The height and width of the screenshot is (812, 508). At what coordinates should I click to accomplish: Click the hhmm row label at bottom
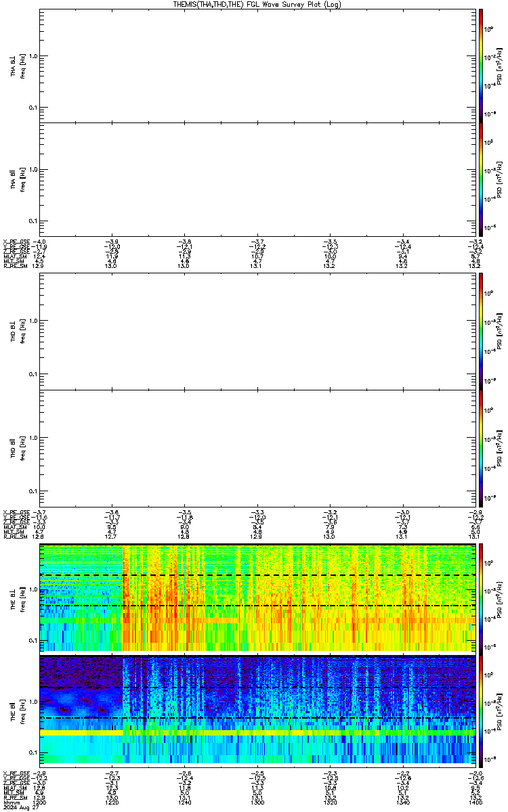[x=10, y=802]
